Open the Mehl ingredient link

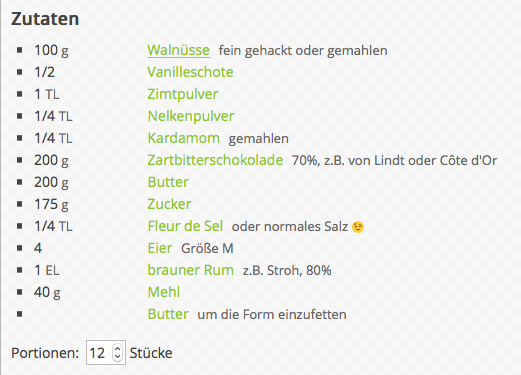pyautogui.click(x=164, y=292)
